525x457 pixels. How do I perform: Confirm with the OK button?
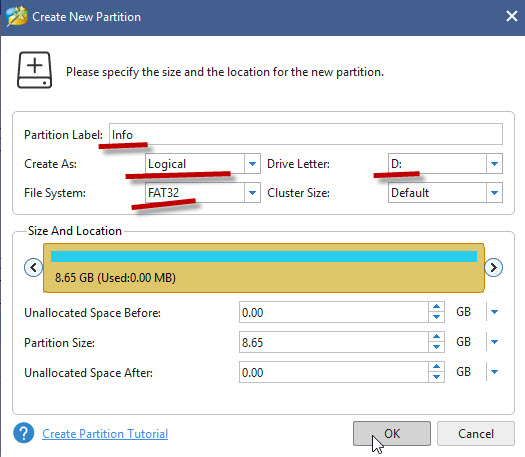[392, 434]
